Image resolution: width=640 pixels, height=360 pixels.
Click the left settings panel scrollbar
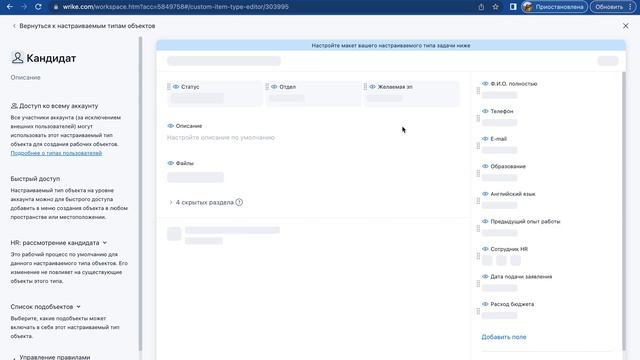140,194
